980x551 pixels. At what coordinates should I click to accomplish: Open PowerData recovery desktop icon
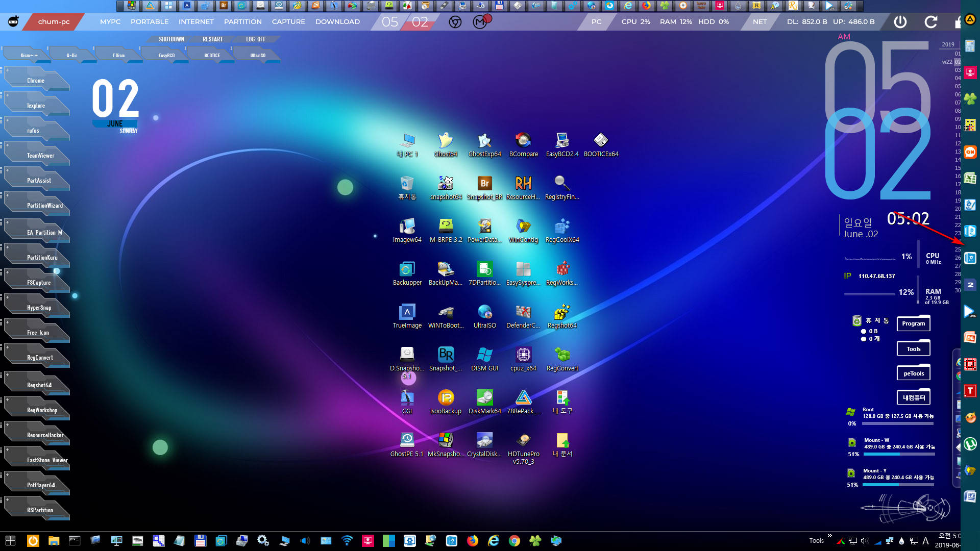click(x=484, y=231)
